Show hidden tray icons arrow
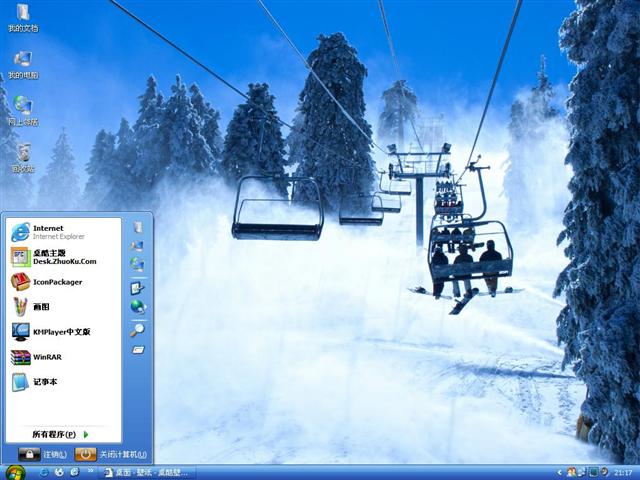Image resolution: width=640 pixels, height=480 pixels. click(560, 473)
